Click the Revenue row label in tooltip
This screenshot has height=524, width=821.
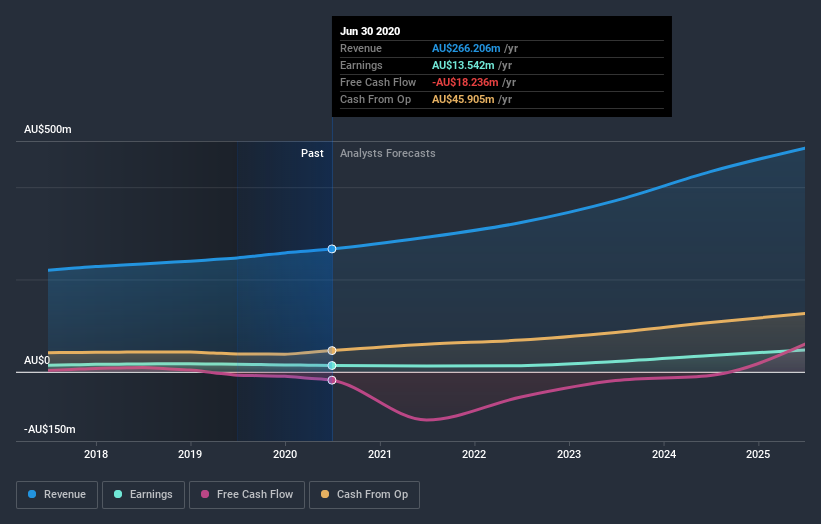[x=361, y=48]
